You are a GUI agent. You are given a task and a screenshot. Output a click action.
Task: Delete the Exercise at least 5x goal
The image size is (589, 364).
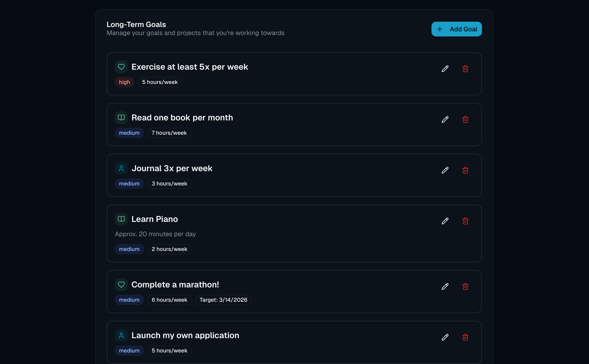(x=465, y=69)
